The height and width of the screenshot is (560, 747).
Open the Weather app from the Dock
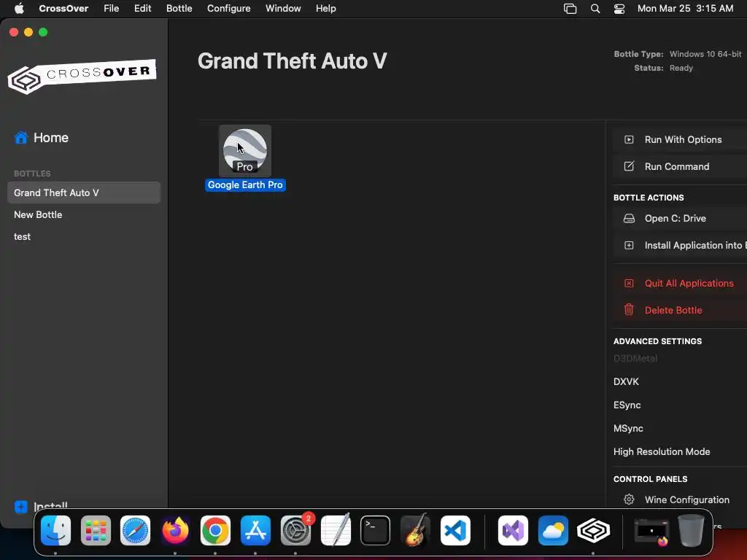pyautogui.click(x=553, y=531)
